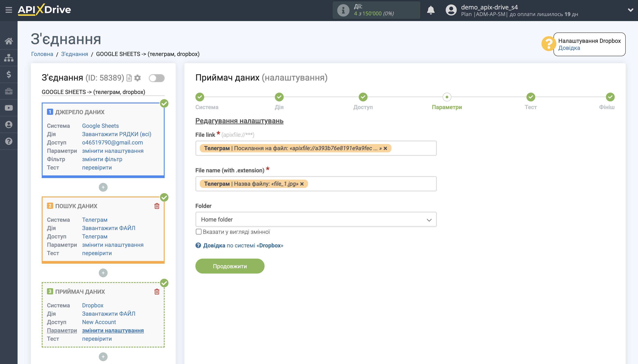638x364 pixels.
Task: Toggle the connection enable switch
Action: coord(156,78)
